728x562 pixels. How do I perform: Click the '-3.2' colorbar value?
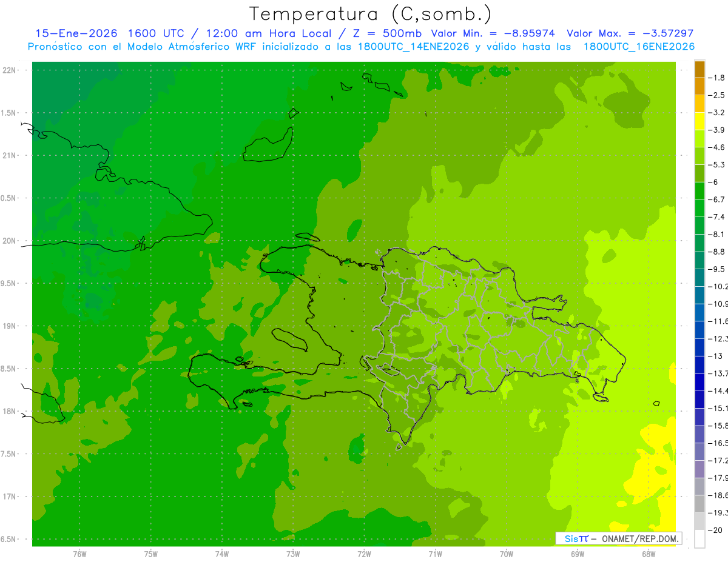716,112
